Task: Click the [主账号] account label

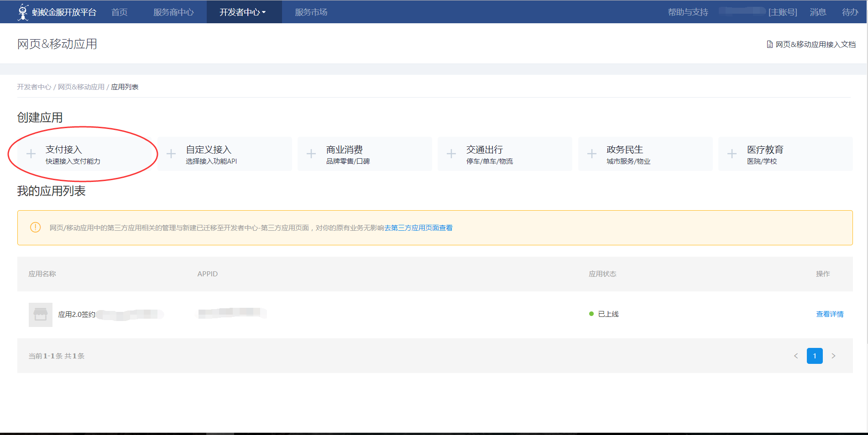Action: click(x=783, y=12)
